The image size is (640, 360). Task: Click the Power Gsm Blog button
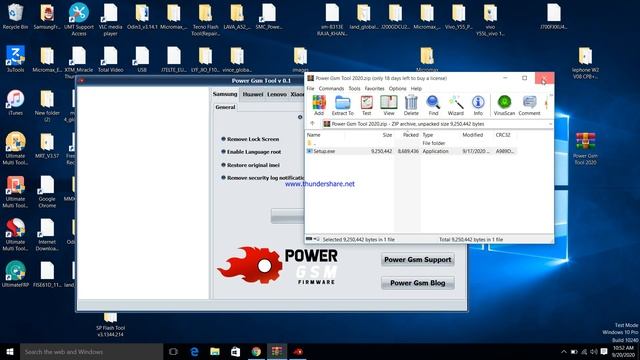(418, 283)
